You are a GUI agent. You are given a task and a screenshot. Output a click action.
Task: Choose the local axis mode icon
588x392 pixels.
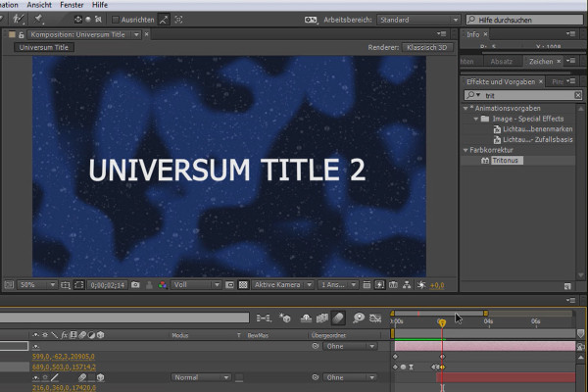pyautogui.click(x=77, y=20)
